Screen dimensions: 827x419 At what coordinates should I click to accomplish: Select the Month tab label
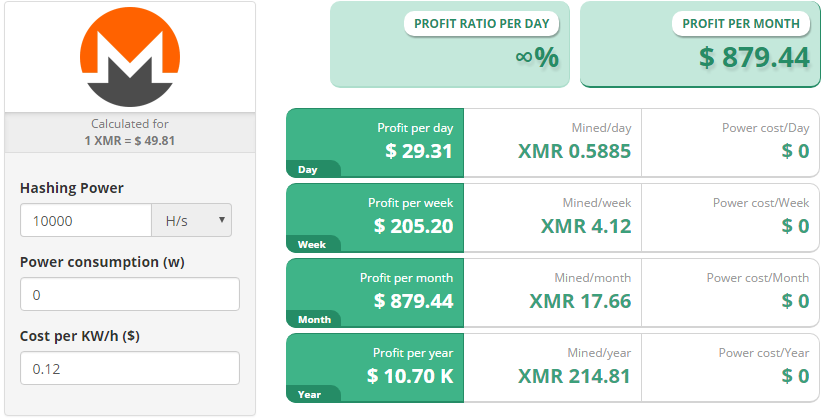(x=314, y=319)
